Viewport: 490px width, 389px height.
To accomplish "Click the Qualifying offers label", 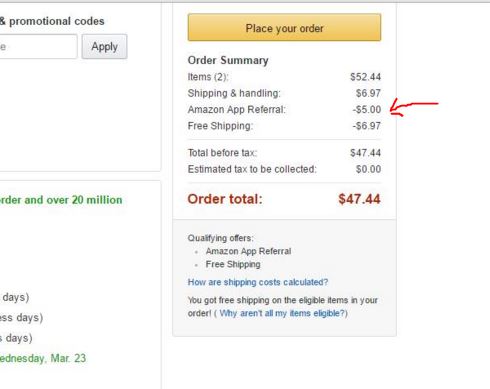I will click(x=221, y=238).
